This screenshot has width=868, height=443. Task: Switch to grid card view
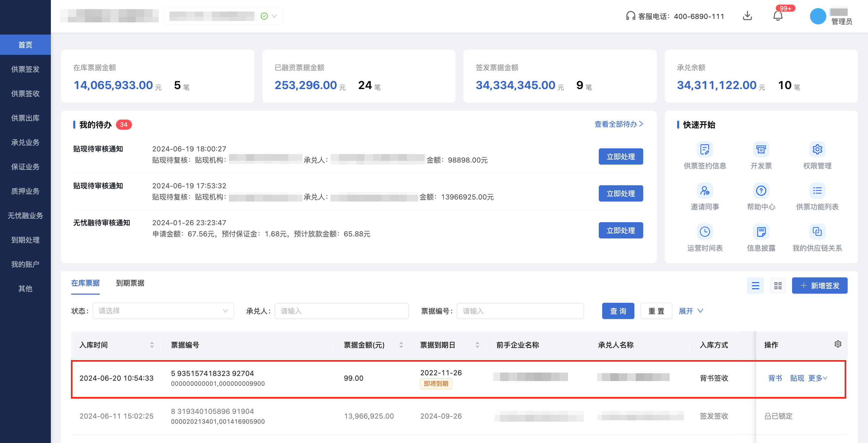[778, 286]
